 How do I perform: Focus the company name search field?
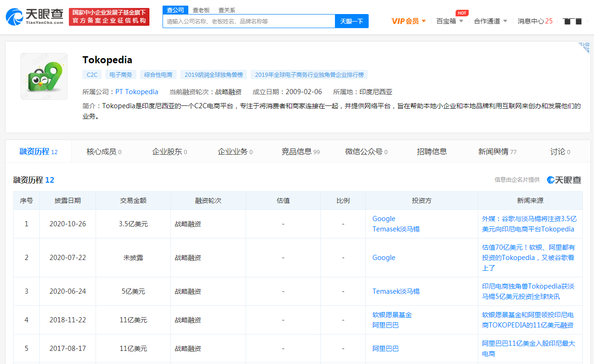pyautogui.click(x=249, y=21)
